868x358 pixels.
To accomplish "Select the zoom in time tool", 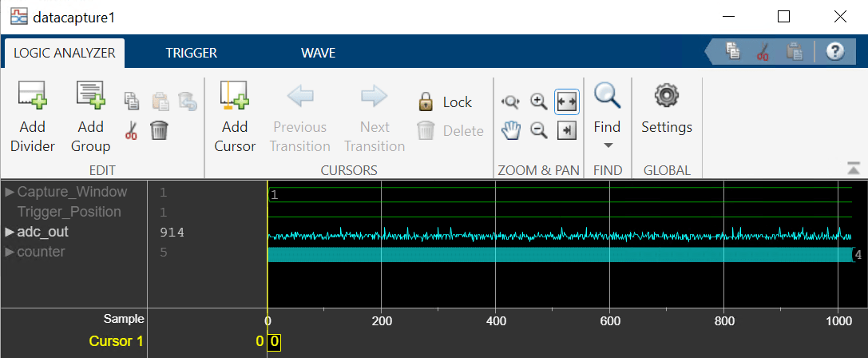I will tap(509, 101).
